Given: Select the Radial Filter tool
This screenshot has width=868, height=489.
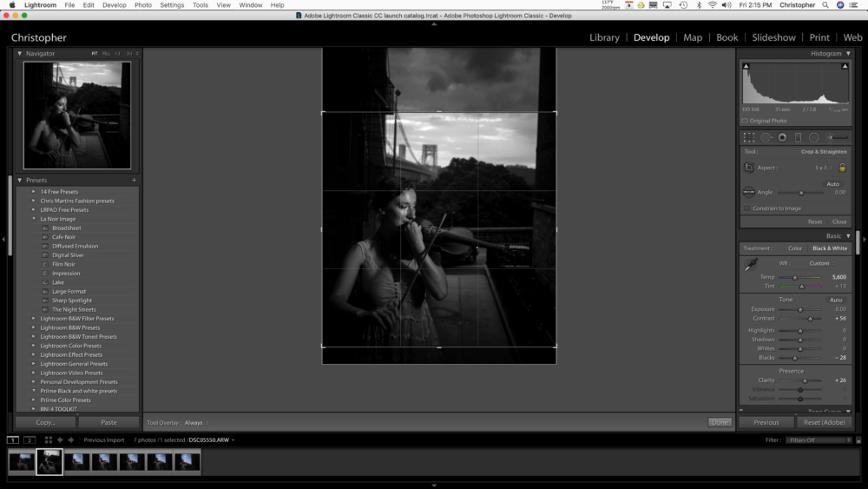Looking at the screenshot, I should 814,137.
